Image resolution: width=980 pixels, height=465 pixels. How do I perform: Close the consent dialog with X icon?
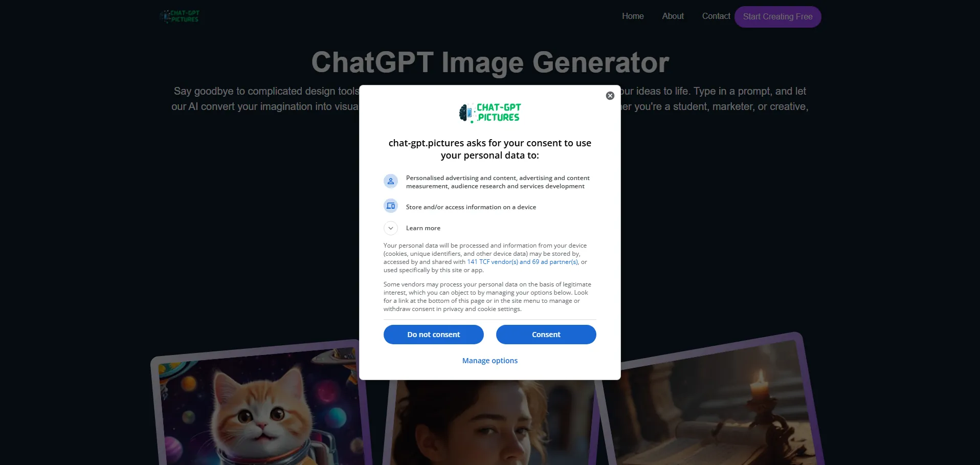(610, 96)
